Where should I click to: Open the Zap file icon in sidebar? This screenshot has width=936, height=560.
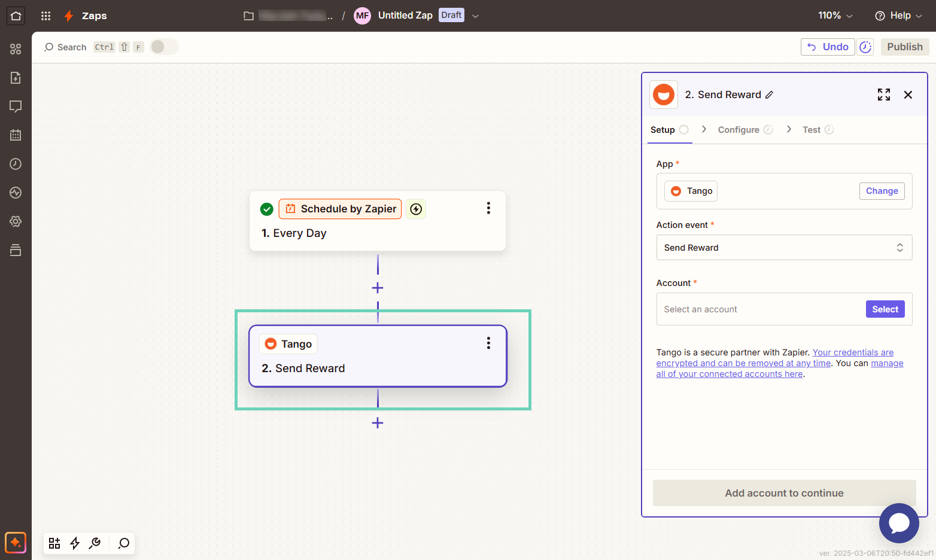tap(16, 78)
